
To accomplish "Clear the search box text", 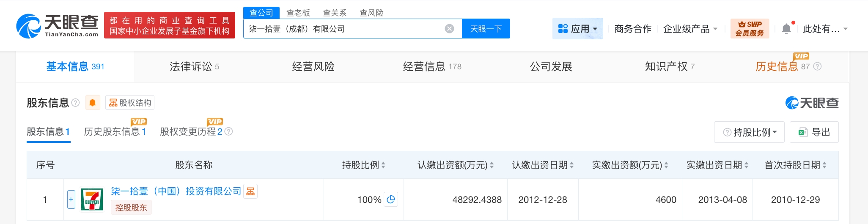I will [449, 29].
